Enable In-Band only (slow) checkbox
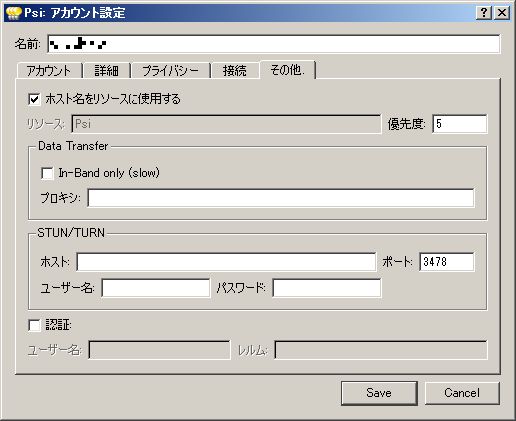 pos(47,173)
